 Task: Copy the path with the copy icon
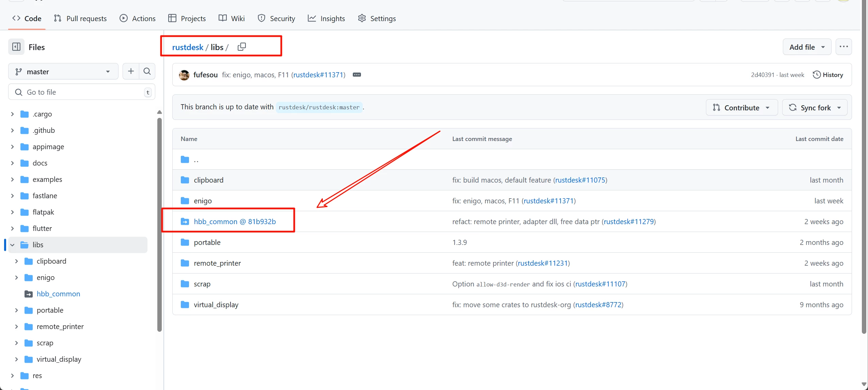pos(241,47)
